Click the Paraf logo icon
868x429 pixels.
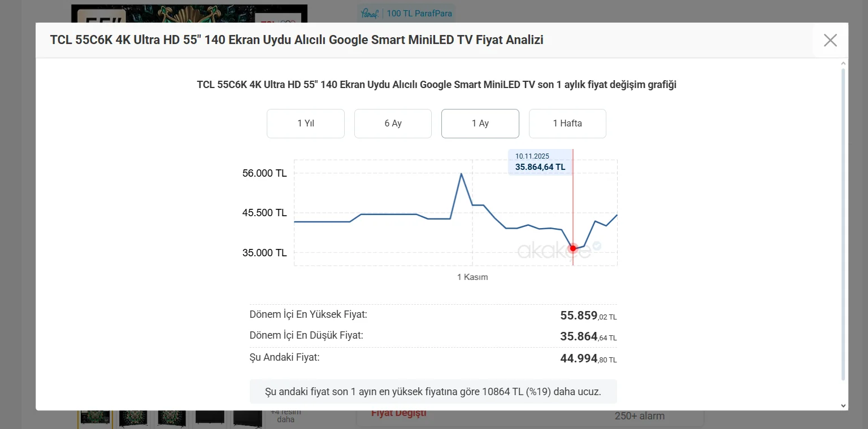370,13
